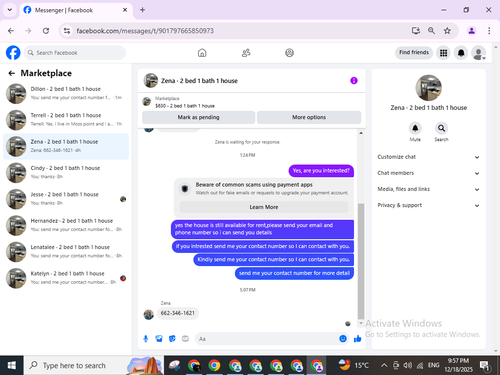Viewport: 500px width, 375px height.
Task: Attach a file with the photo icon
Action: [159, 339]
